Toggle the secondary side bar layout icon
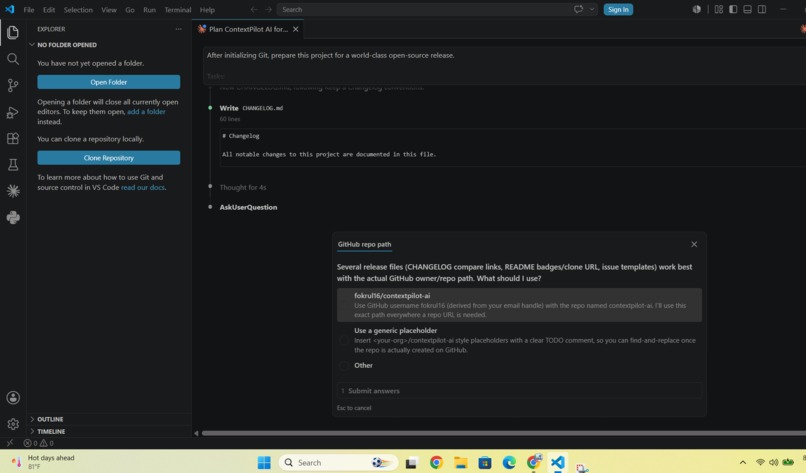Image resolution: width=806 pixels, height=473 pixels. coord(762,9)
